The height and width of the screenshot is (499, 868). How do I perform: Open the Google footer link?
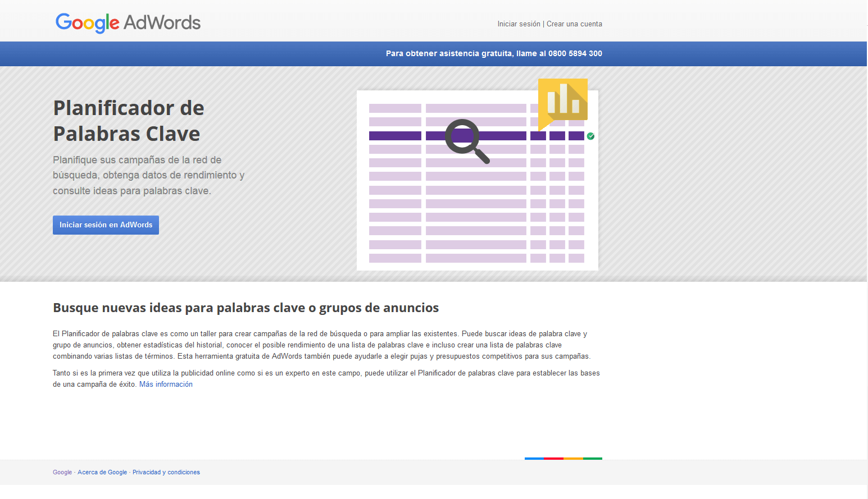coord(62,473)
